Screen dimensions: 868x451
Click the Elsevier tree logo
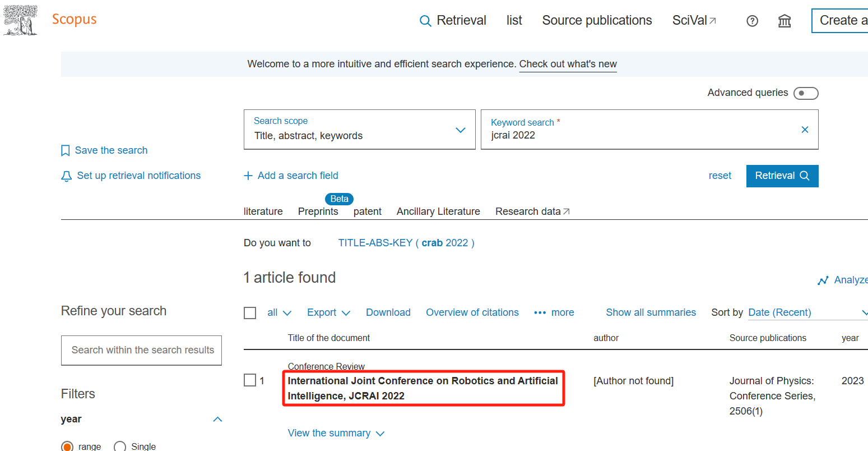pos(21,20)
